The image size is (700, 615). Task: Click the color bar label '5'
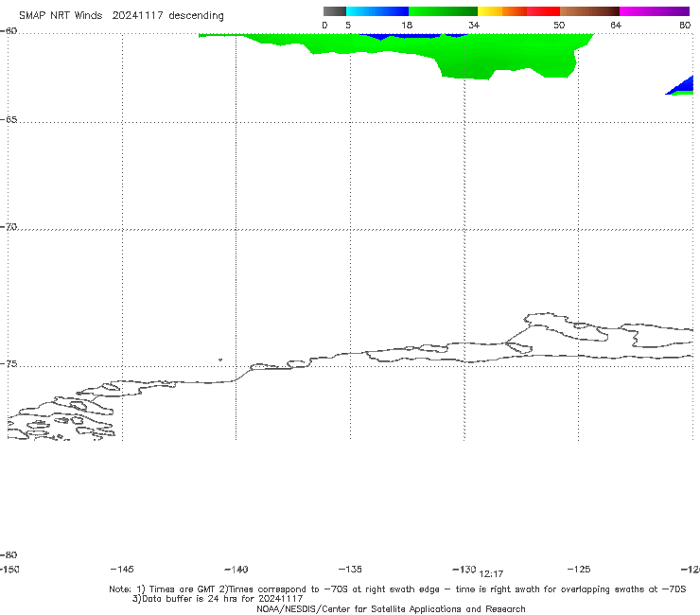click(348, 25)
